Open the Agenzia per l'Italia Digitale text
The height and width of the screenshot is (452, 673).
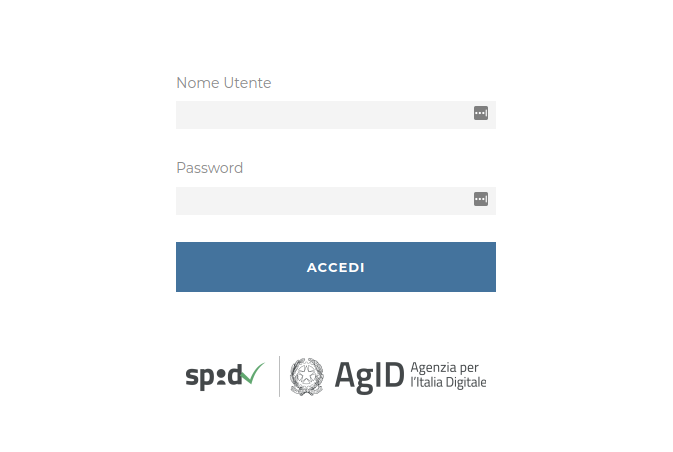pyautogui.click(x=448, y=375)
